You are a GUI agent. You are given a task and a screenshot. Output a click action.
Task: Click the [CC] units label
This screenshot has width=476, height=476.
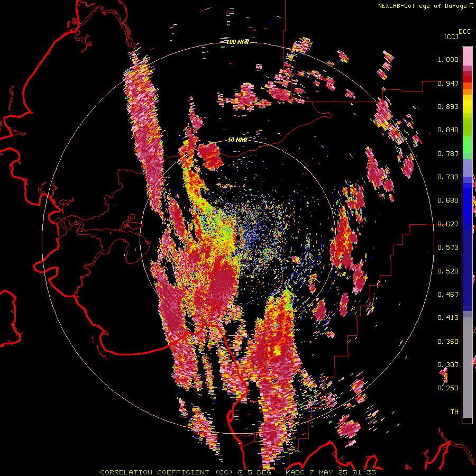451,36
